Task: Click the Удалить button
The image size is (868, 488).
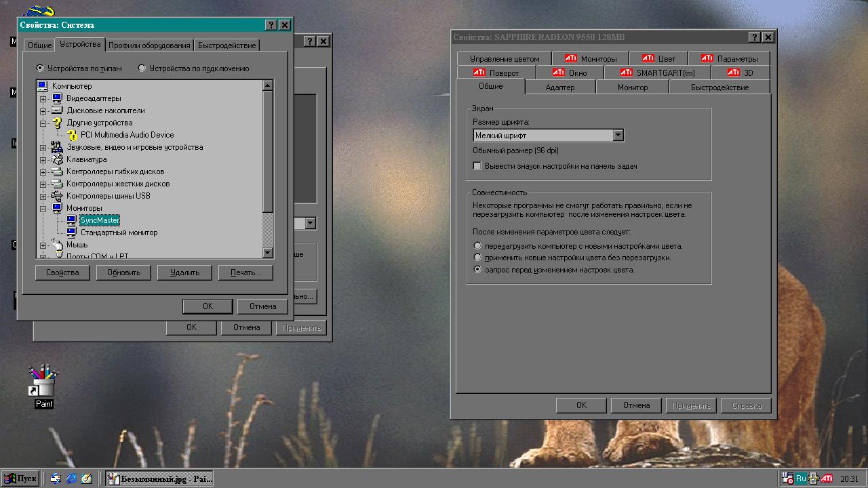Action: pyautogui.click(x=184, y=272)
